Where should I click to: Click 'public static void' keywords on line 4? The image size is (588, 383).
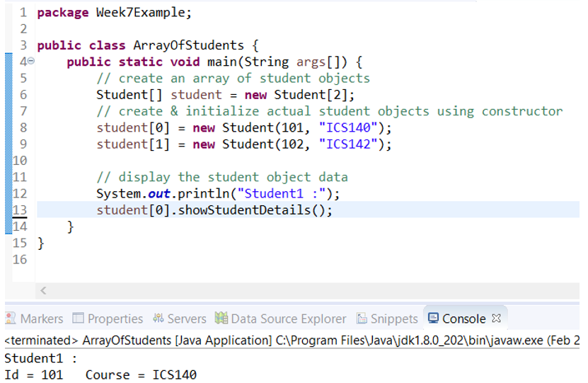click(x=133, y=62)
